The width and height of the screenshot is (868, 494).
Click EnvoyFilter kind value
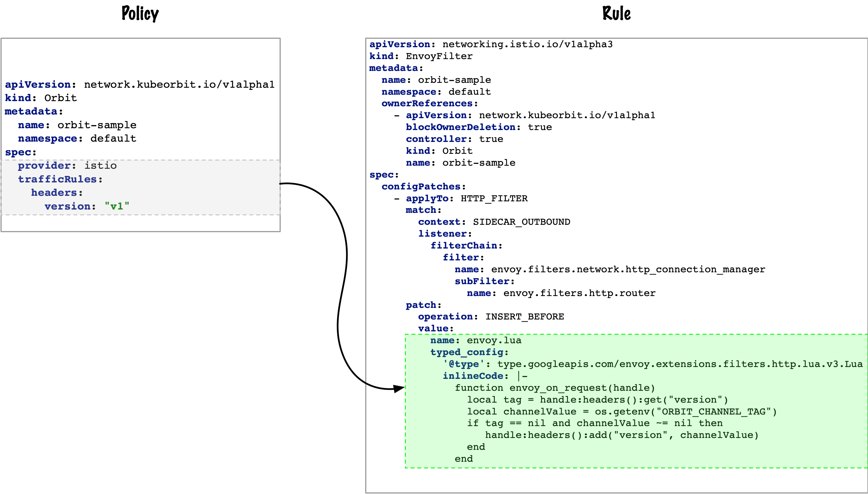(439, 56)
